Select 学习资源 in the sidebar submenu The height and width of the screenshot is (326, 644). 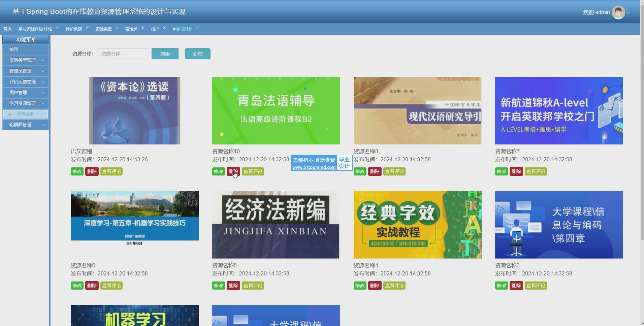(25, 115)
